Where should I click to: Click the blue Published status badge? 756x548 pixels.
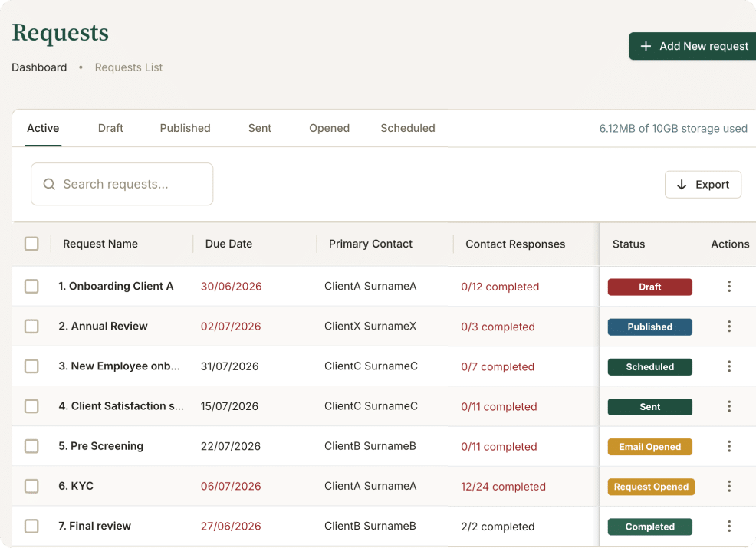coord(650,327)
